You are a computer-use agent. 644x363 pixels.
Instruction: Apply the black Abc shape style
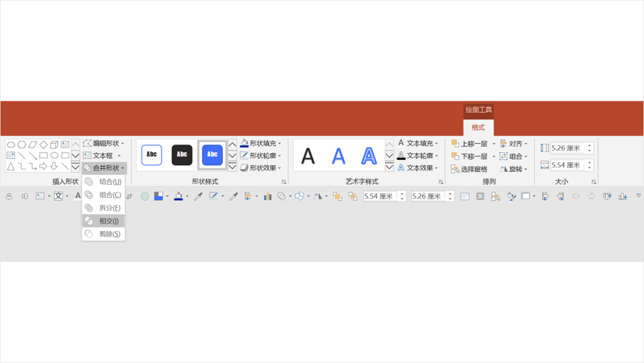click(182, 155)
